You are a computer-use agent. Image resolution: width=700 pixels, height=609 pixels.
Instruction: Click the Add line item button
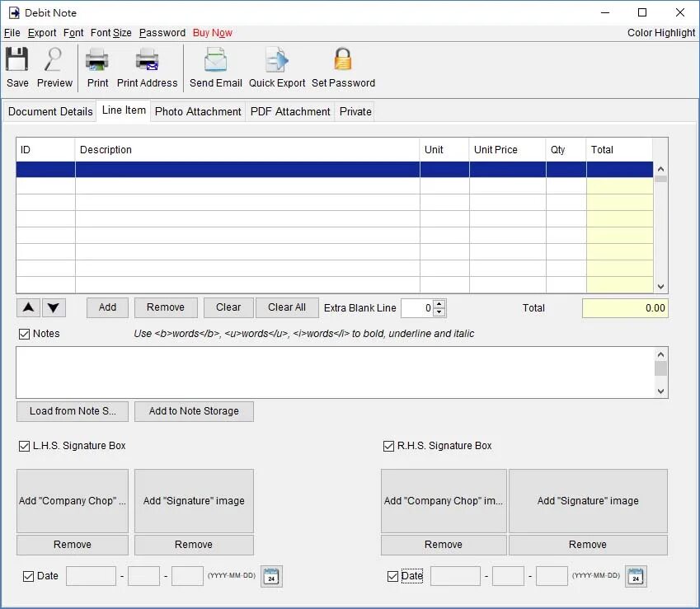coord(107,307)
